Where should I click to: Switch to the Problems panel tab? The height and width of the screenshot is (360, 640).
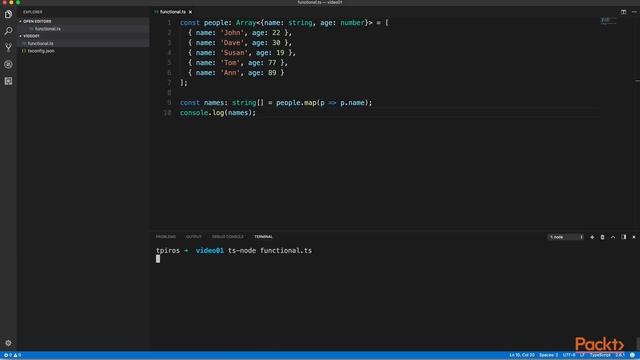click(x=166, y=237)
